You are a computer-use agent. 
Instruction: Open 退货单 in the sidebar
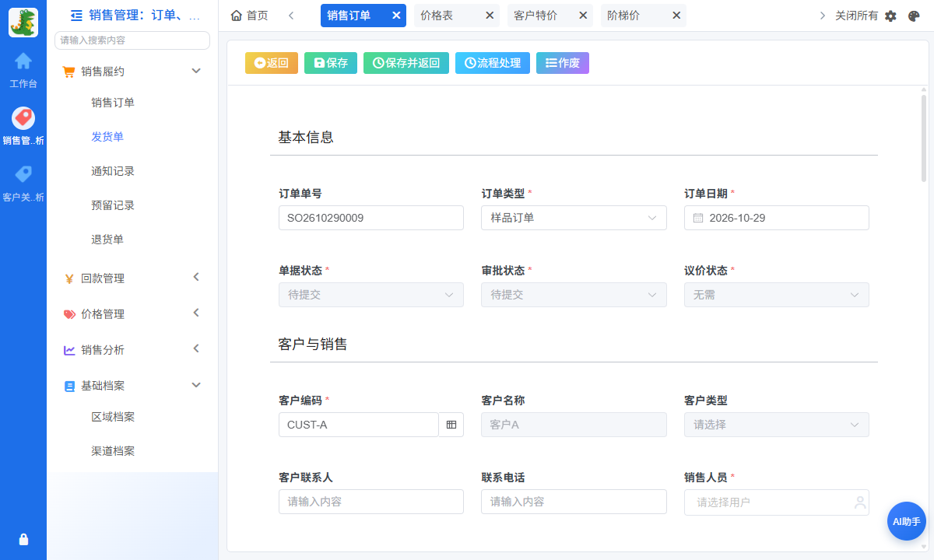point(107,240)
